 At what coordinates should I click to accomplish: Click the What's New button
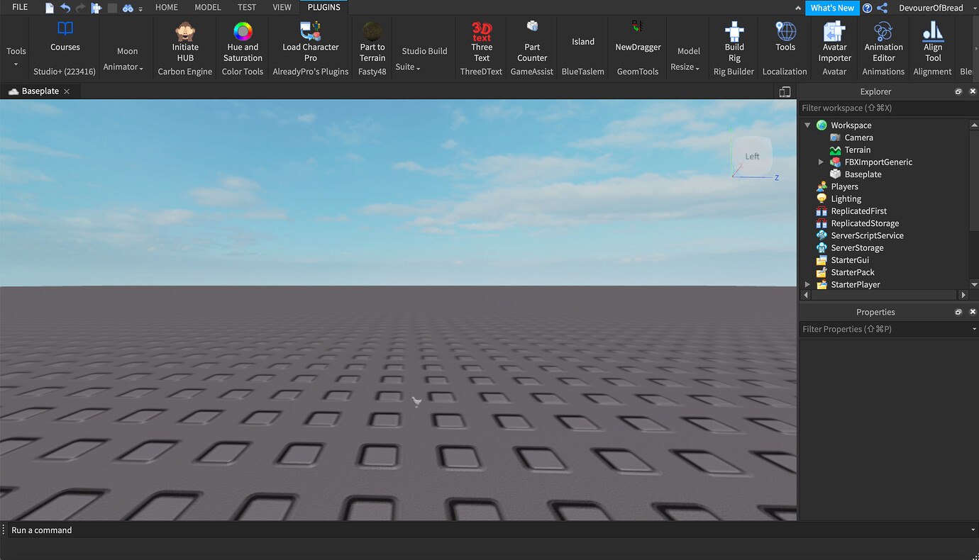tap(832, 8)
